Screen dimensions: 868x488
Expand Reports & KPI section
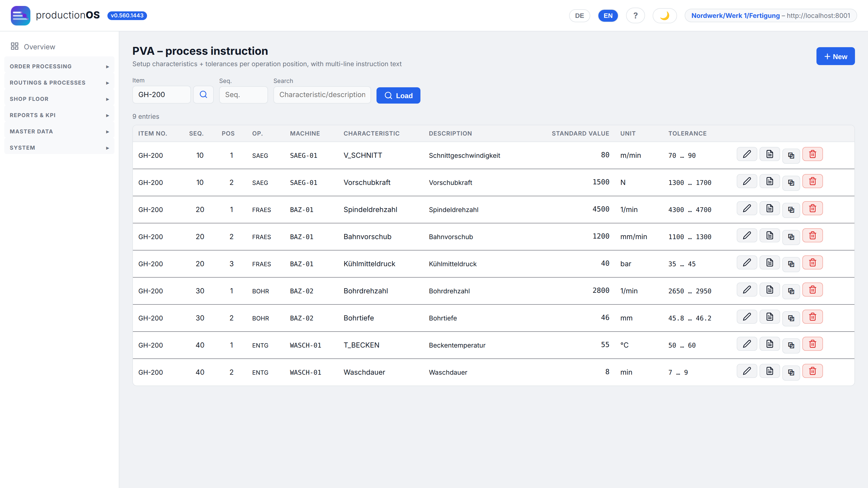pyautogui.click(x=59, y=115)
